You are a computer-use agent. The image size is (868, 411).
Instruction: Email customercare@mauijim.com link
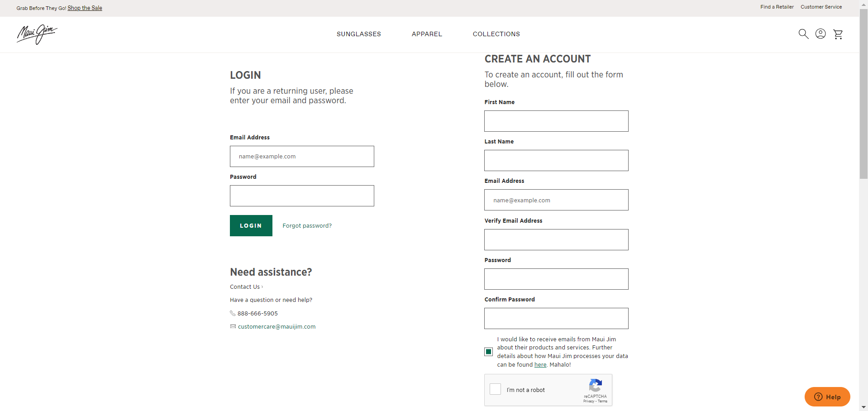pyautogui.click(x=277, y=326)
